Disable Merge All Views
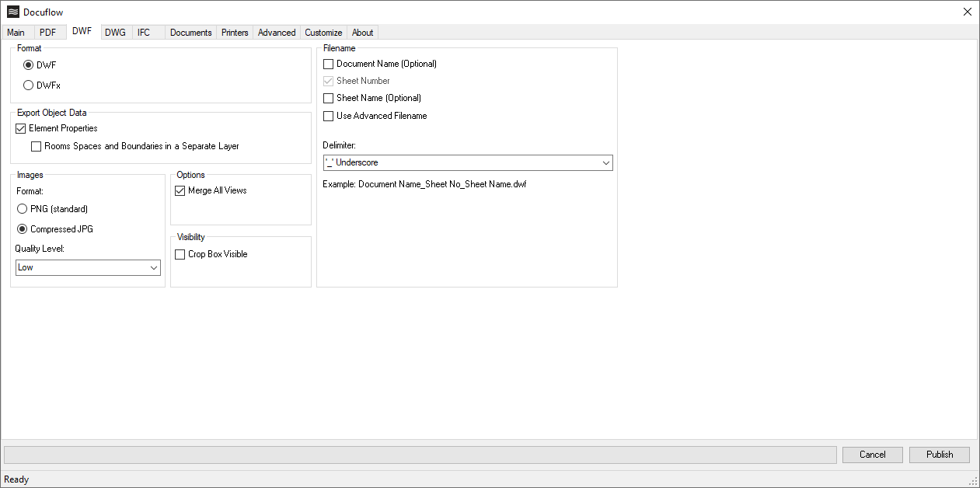 click(180, 190)
